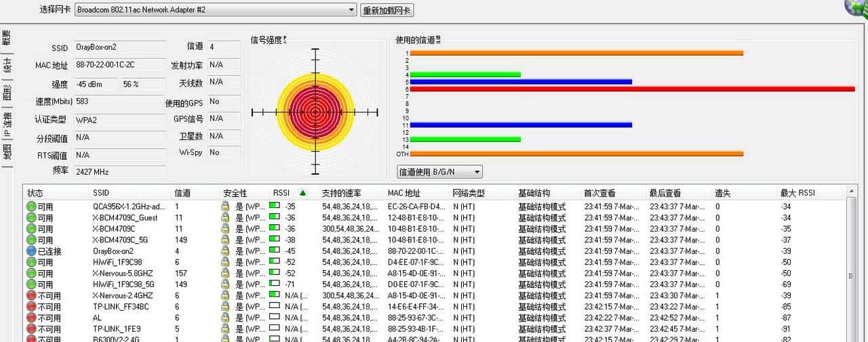Click the red unavailable orb for TP-LINK_1FE9
The height and width of the screenshot is (342, 868).
click(x=31, y=329)
